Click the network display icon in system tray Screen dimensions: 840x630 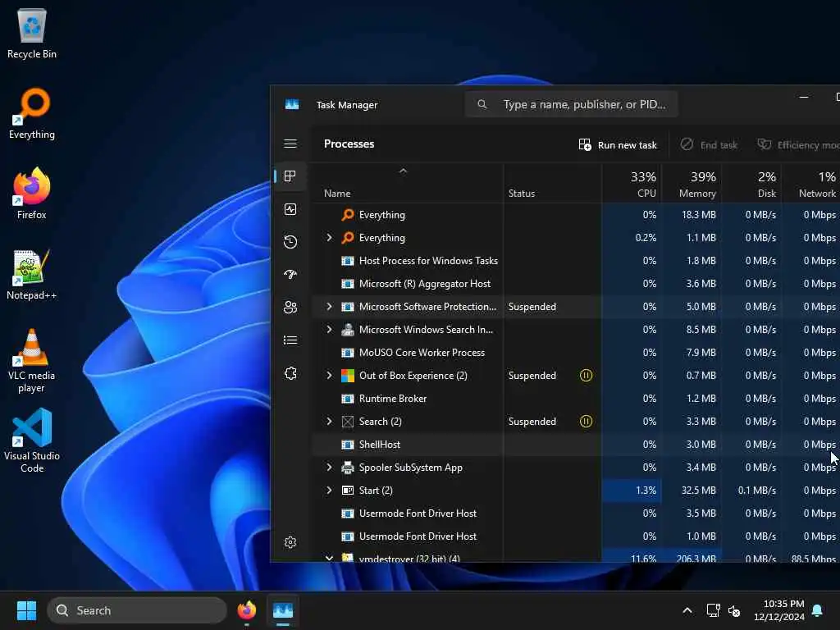click(x=713, y=610)
